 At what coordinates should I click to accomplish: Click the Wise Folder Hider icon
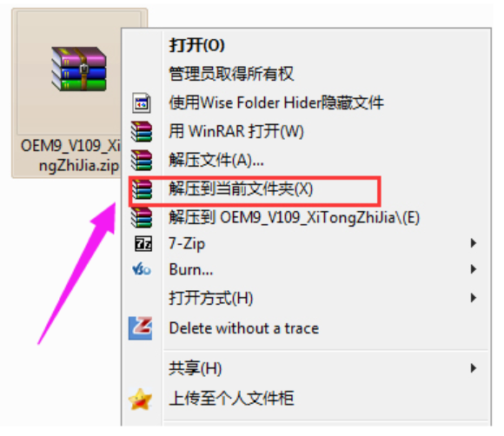(142, 103)
